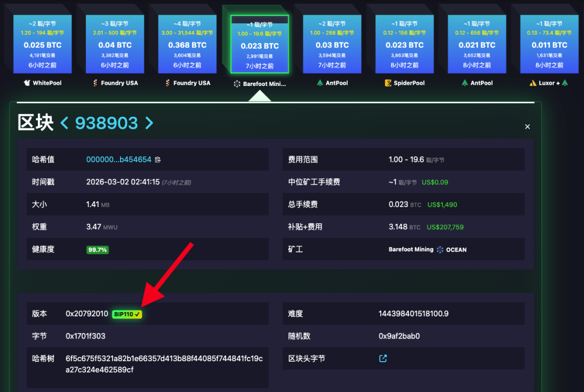Image resolution: width=584 pixels, height=392 pixels.
Task: Click total fees value US$1,490
Action: [x=442, y=205]
